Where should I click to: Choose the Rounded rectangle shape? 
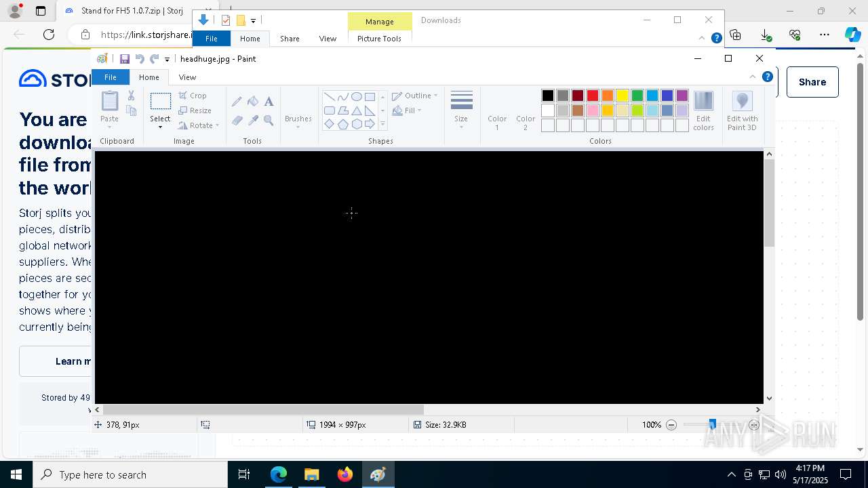pos(329,110)
